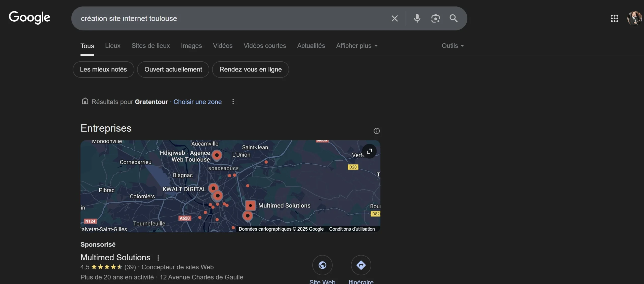Click the D20 road badge on map
The width and height of the screenshot is (644, 284).
[353, 167]
